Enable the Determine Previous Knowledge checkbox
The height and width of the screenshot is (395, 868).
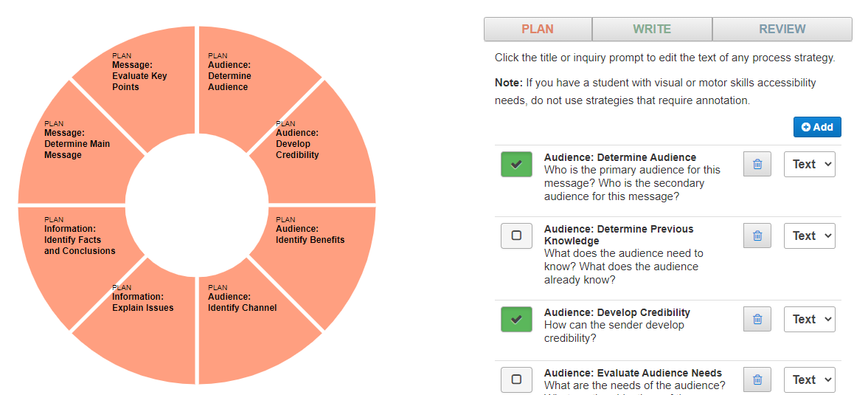tap(516, 236)
